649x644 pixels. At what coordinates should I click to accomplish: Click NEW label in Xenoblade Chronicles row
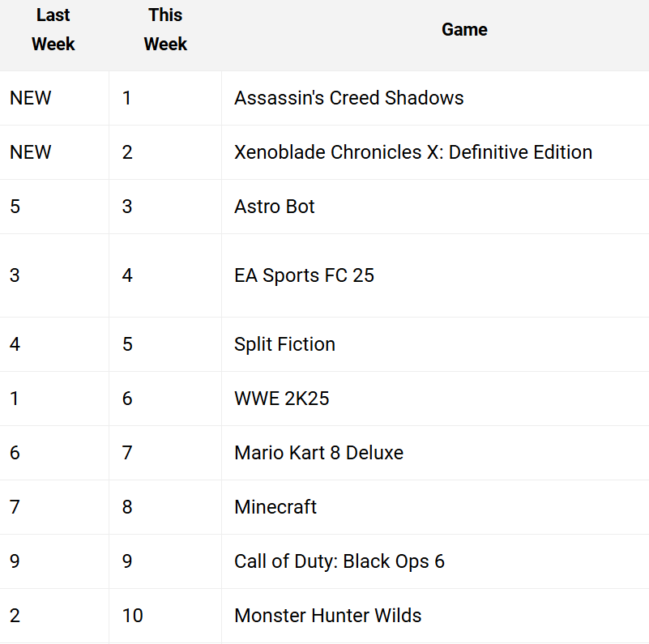point(31,152)
